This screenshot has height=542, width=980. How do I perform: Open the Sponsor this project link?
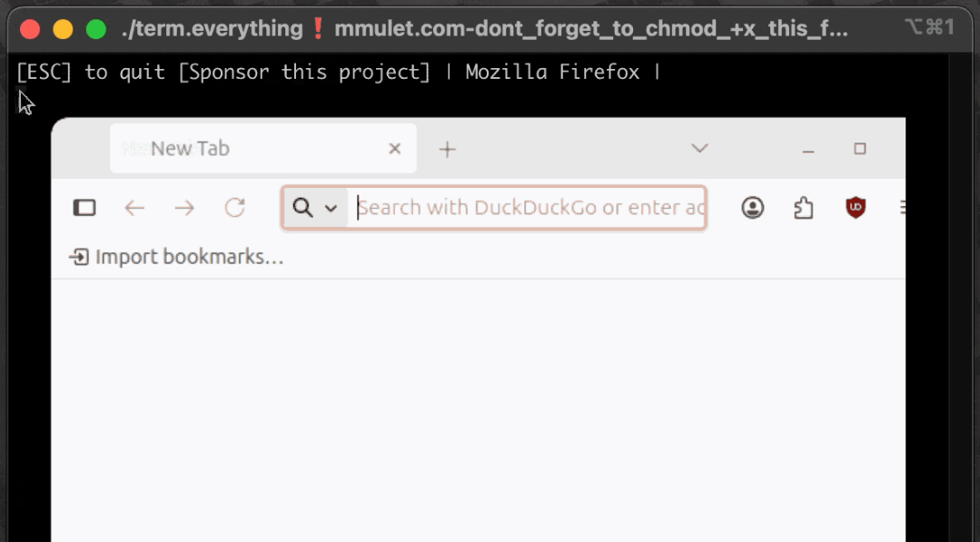pyautogui.click(x=304, y=72)
